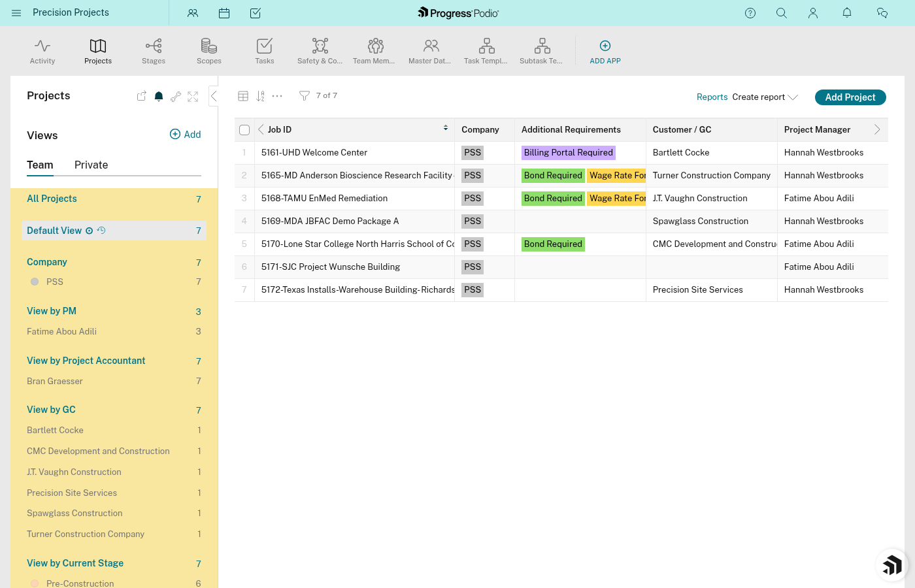The image size is (915, 588).
Task: Open the Reports link
Action: 712,97
